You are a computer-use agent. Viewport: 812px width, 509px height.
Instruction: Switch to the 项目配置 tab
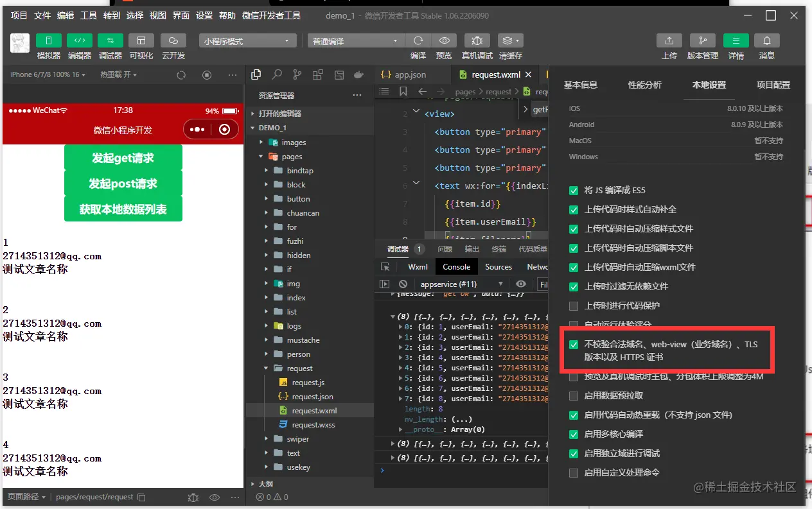coord(773,85)
